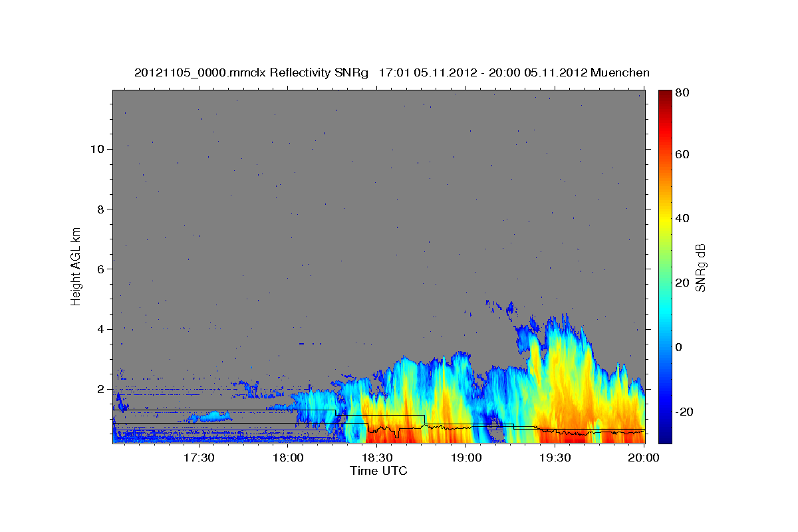Click the height tick label 4
798x532 pixels.
click(101, 329)
